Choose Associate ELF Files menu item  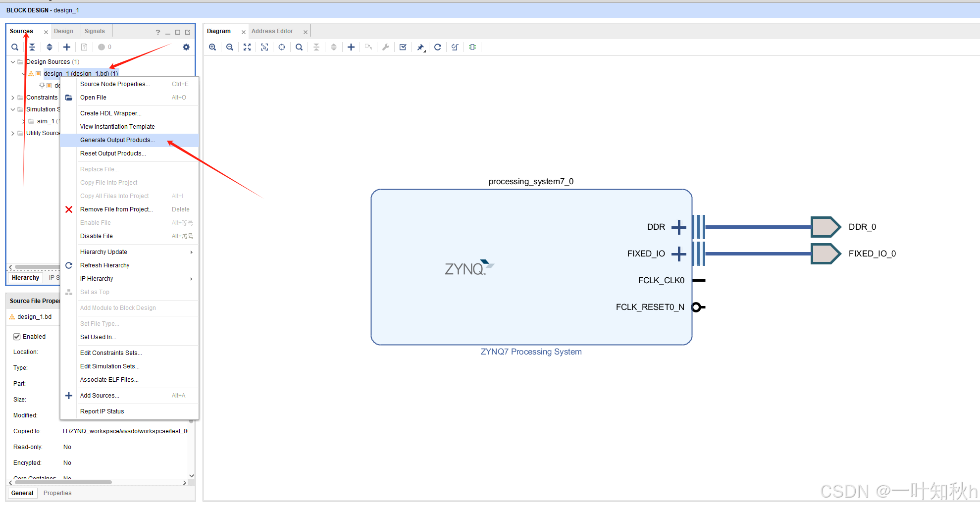click(129, 380)
